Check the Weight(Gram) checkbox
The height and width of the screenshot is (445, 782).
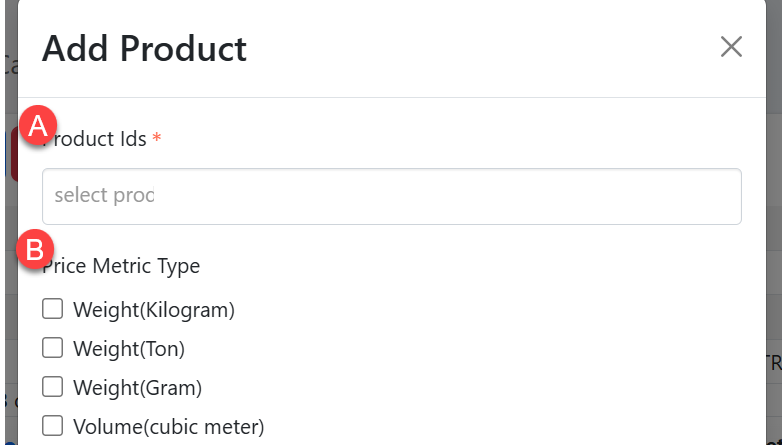[x=52, y=387]
